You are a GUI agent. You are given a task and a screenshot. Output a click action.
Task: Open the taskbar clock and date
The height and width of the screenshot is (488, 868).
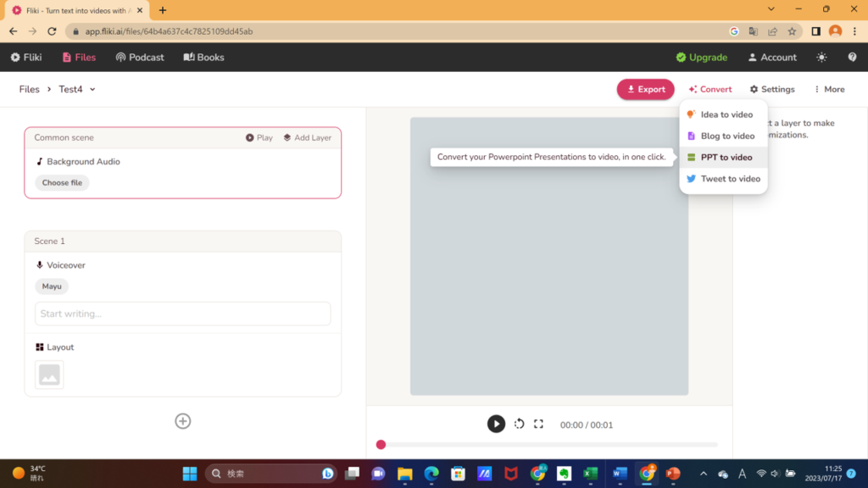(823, 474)
